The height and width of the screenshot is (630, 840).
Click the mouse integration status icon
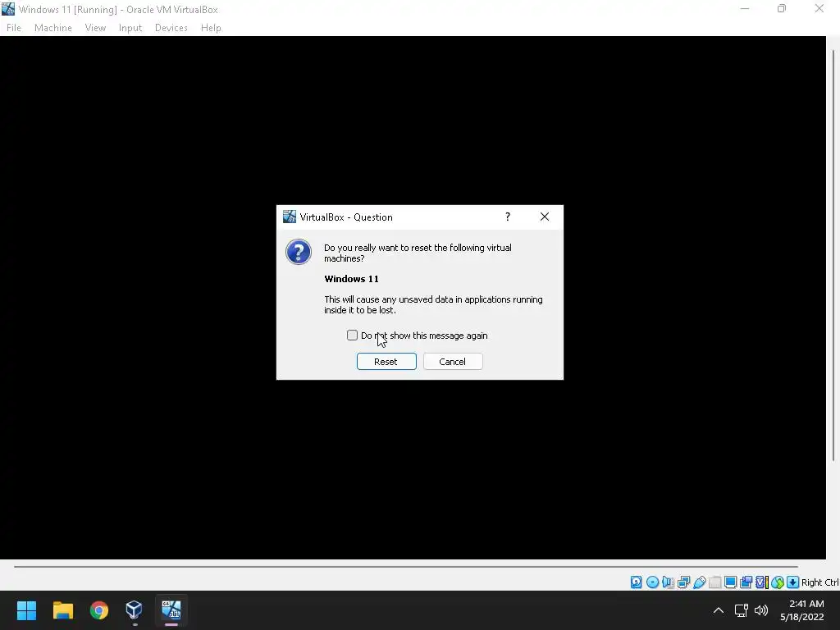pyautogui.click(x=778, y=582)
